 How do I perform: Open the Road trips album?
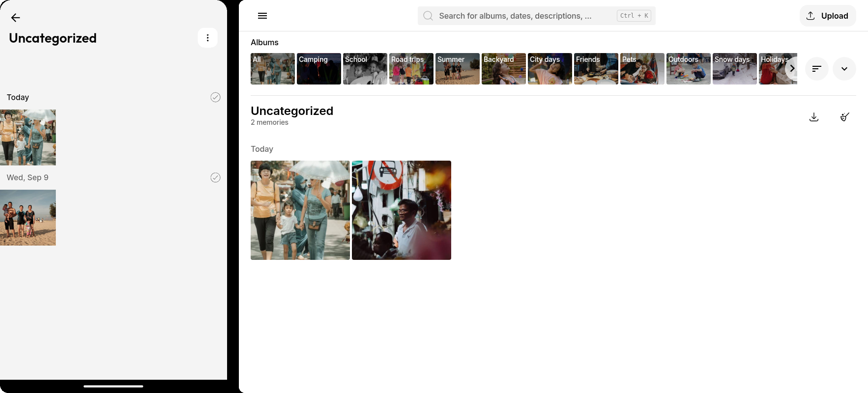[x=411, y=69]
